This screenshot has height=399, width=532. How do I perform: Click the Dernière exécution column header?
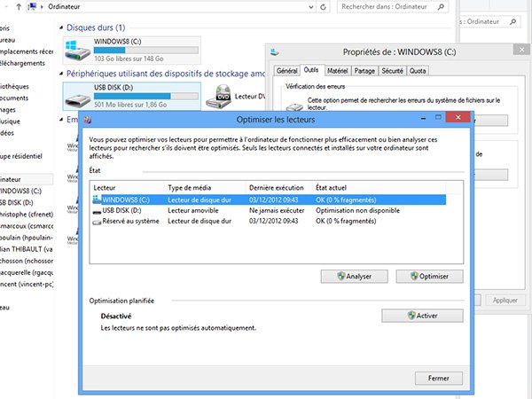[279, 188]
